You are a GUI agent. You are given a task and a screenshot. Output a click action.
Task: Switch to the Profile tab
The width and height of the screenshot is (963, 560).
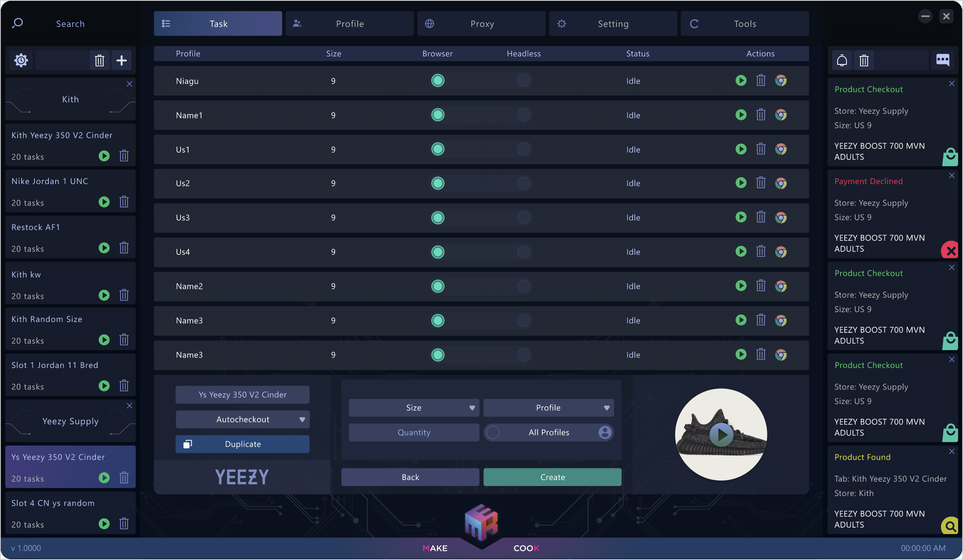(x=350, y=24)
